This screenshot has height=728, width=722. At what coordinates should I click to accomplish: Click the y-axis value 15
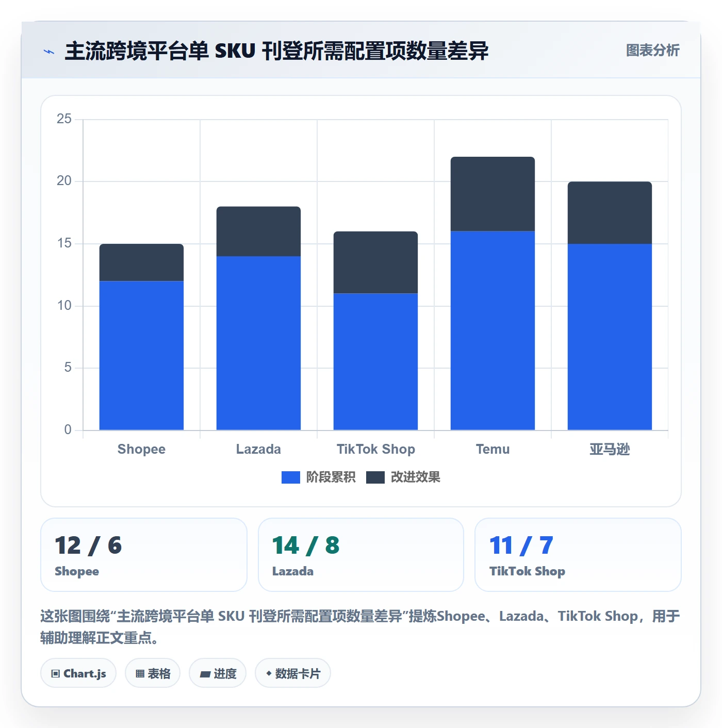coord(64,243)
